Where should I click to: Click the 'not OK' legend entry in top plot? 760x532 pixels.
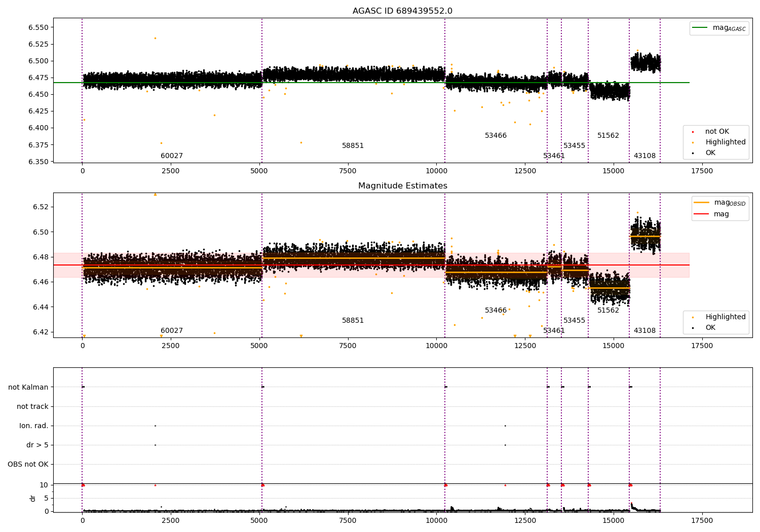click(717, 132)
